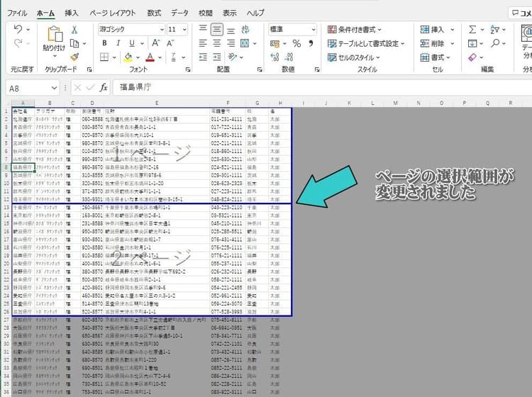The height and width of the screenshot is (397, 532).
Task: Center text horizontally
Action: [x=217, y=43]
